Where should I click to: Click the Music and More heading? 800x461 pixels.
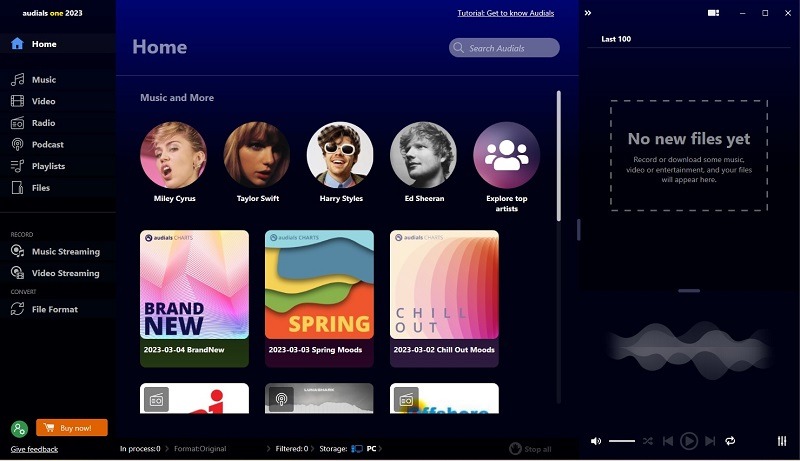pyautogui.click(x=177, y=98)
